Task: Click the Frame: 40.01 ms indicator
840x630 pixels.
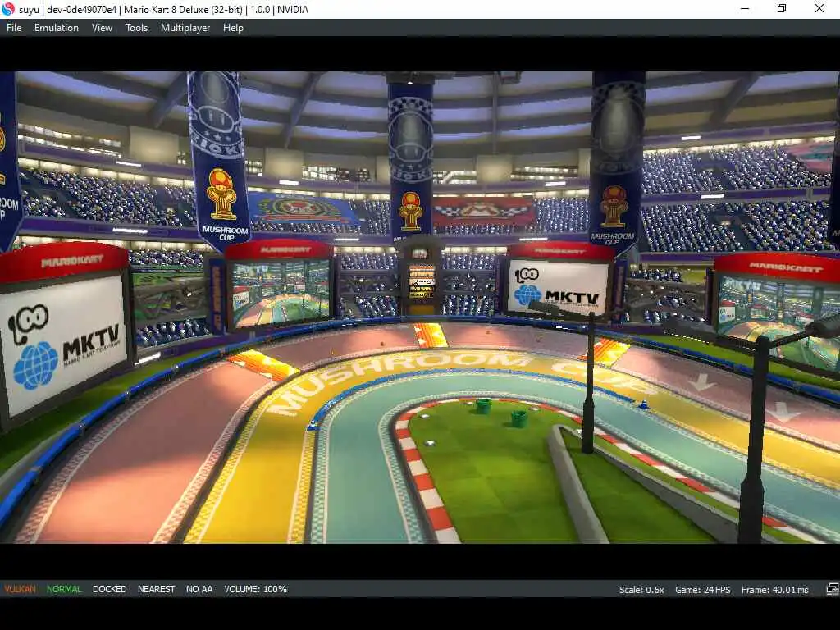Action: click(x=774, y=590)
